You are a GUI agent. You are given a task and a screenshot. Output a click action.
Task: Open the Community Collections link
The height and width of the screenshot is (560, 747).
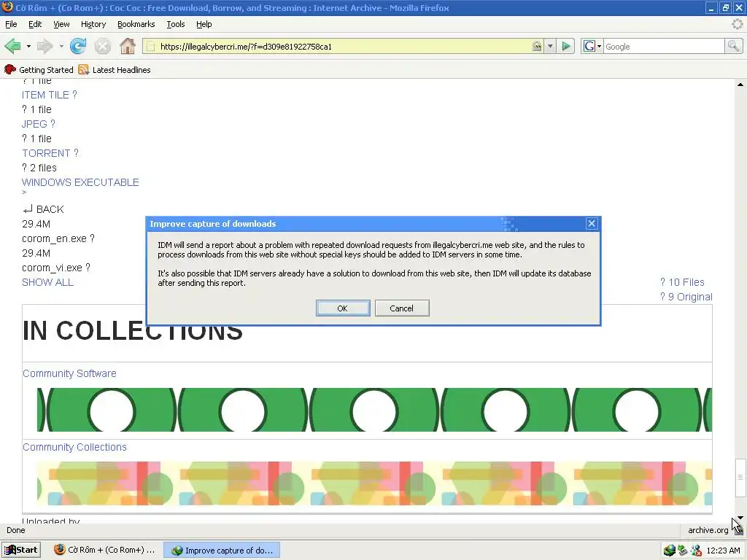[75, 447]
